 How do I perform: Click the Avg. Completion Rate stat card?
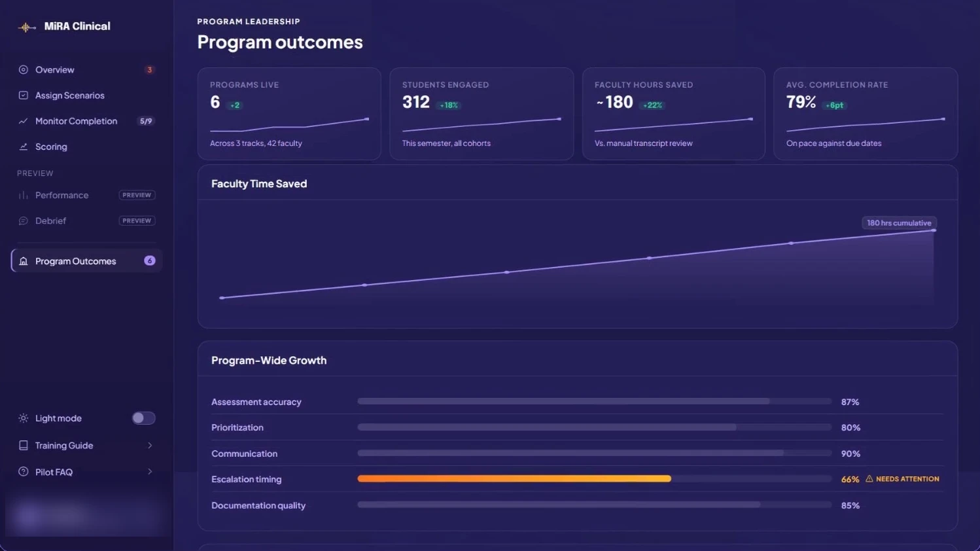click(866, 114)
